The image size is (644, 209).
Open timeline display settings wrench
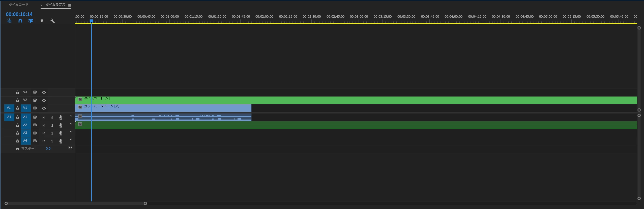point(52,21)
